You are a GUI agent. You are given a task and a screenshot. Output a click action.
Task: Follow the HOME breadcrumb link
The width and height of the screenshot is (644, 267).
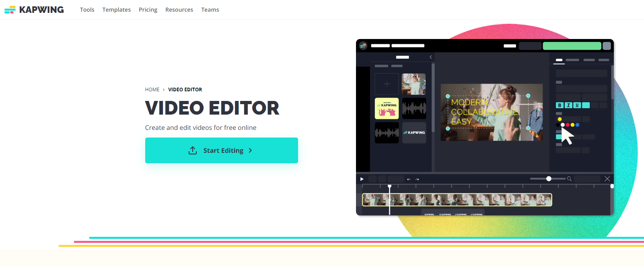tap(152, 90)
